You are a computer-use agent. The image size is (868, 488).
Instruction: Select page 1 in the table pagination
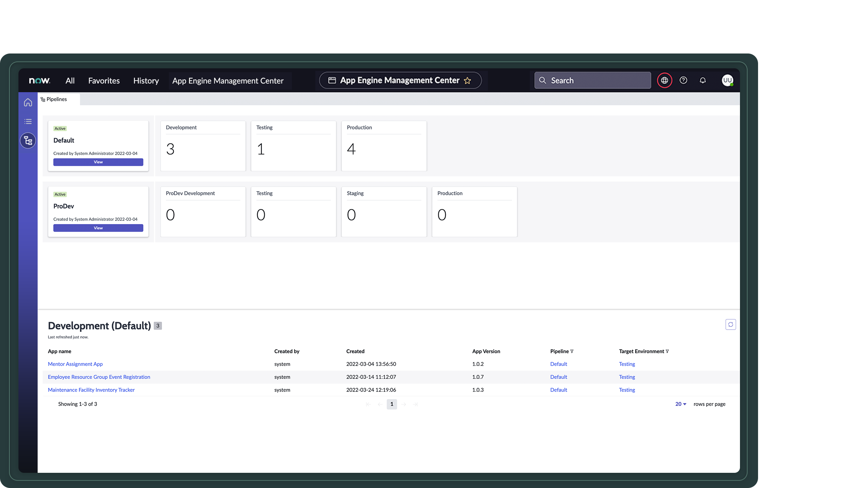pyautogui.click(x=392, y=404)
